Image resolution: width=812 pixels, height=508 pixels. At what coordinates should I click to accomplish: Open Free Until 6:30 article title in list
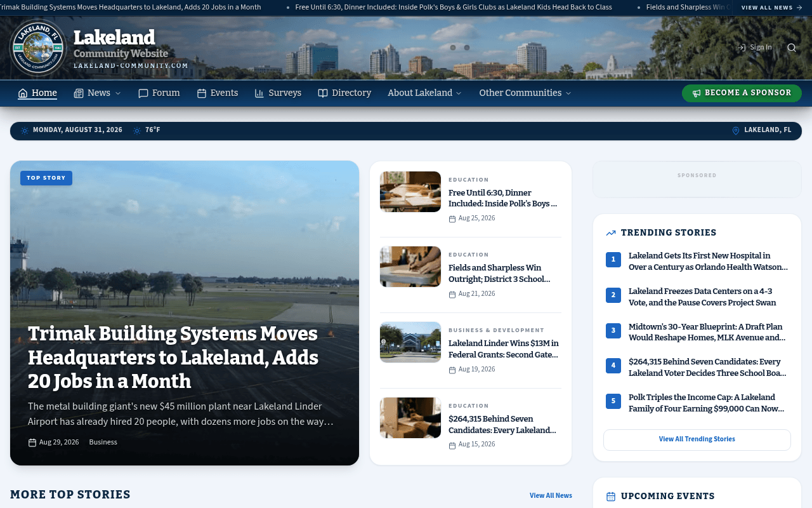click(502, 198)
